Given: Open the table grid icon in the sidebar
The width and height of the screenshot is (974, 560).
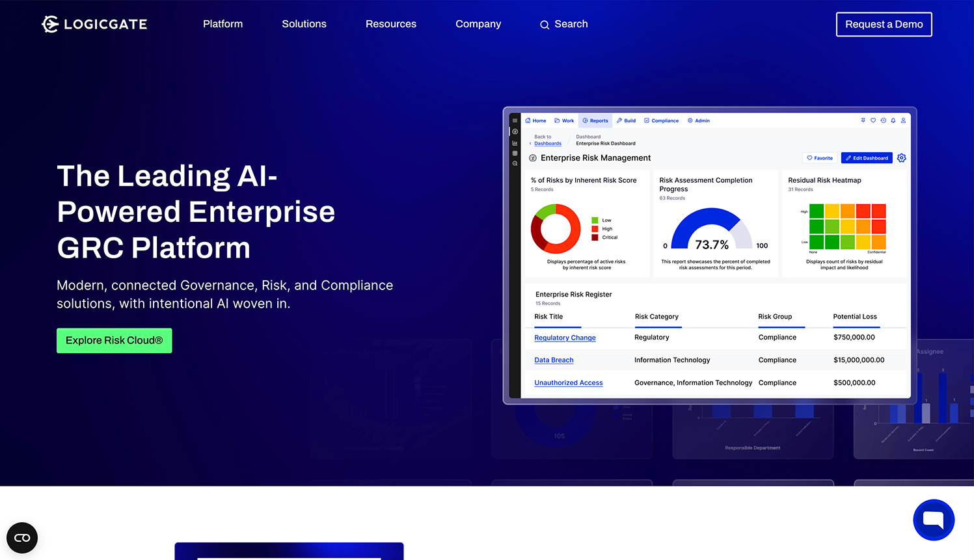Looking at the screenshot, I should pos(515,153).
